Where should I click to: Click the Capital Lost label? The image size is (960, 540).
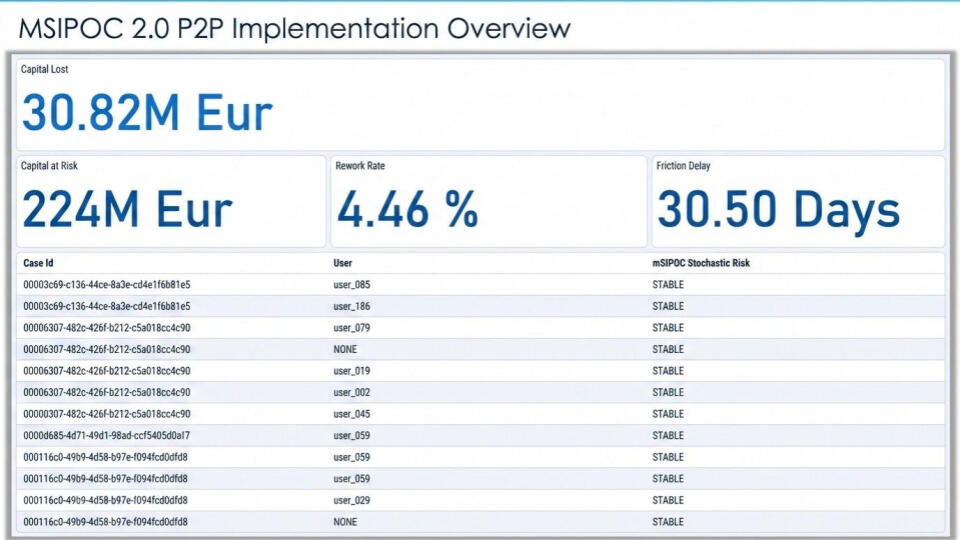click(45, 70)
